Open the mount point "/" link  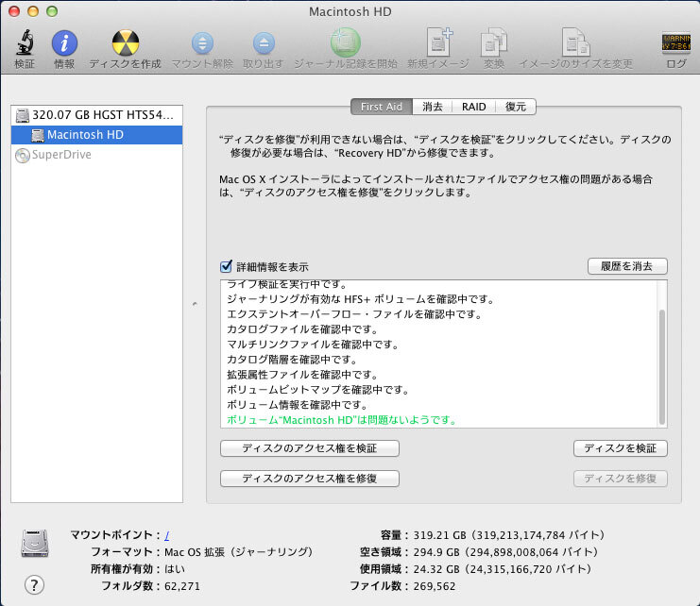[167, 535]
